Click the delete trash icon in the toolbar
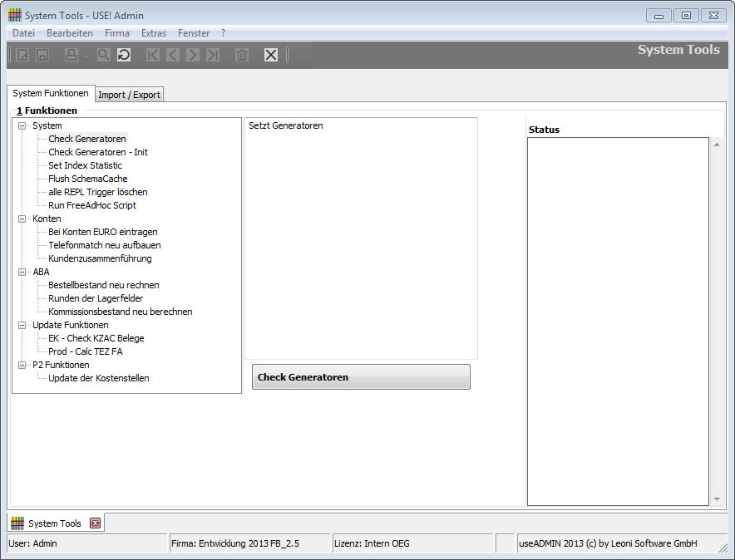 (242, 55)
